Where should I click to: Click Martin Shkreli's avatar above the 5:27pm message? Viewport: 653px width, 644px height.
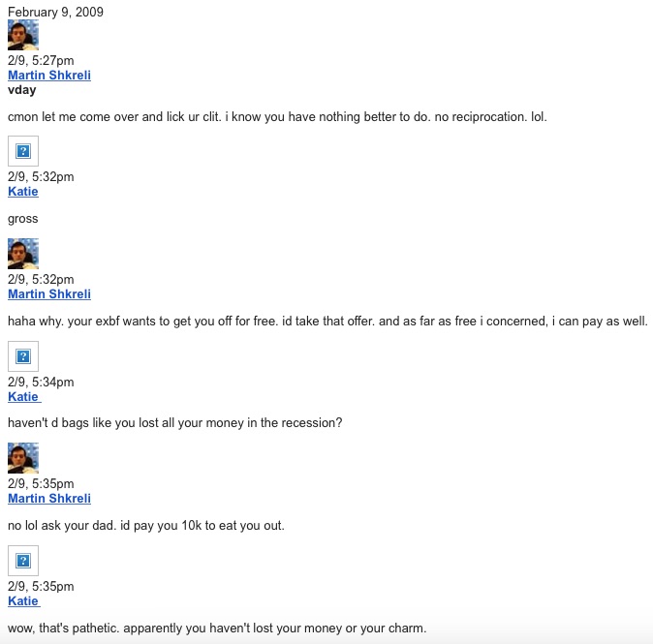click(22, 35)
